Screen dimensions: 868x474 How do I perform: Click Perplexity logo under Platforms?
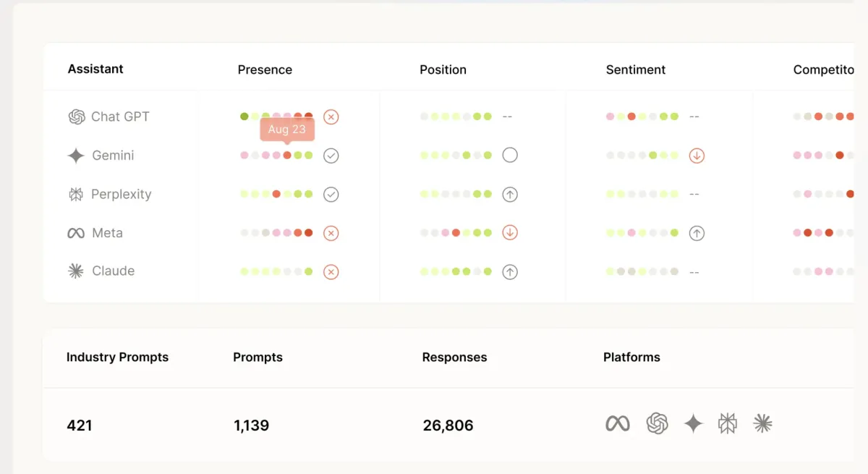pos(728,424)
